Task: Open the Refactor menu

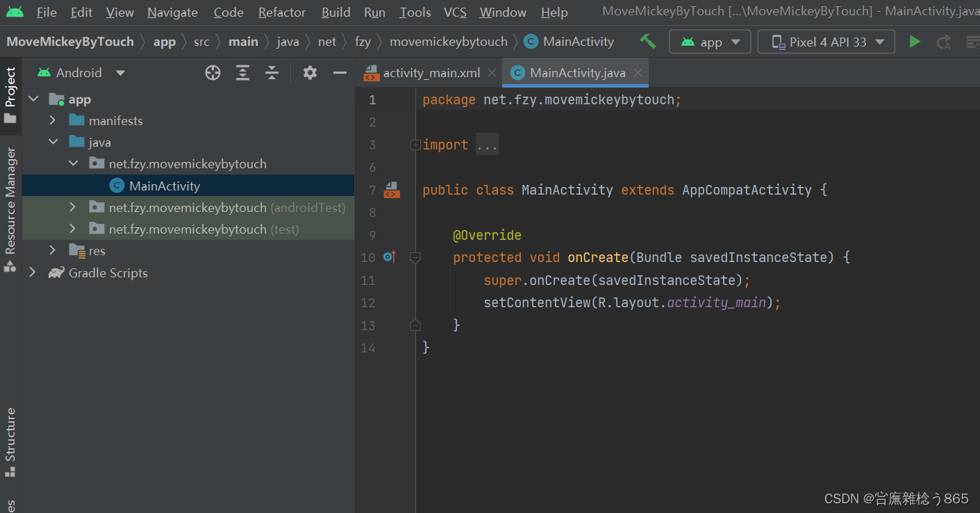Action: 282,13
